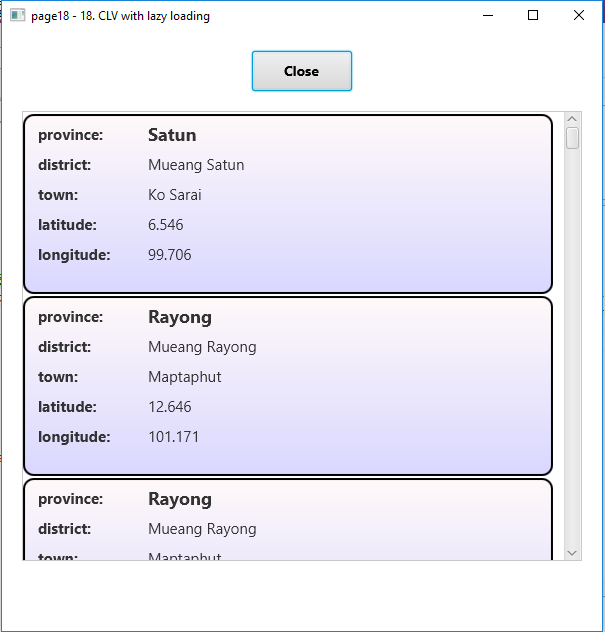Viewport: 605px width, 632px height.
Task: Click longitude value 101.171
Action: pyautogui.click(x=174, y=437)
